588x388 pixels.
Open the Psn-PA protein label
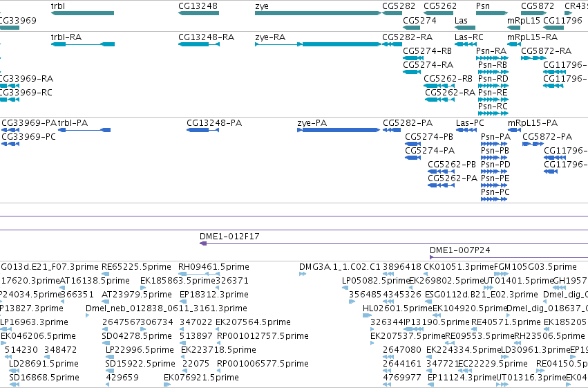pos(495,137)
